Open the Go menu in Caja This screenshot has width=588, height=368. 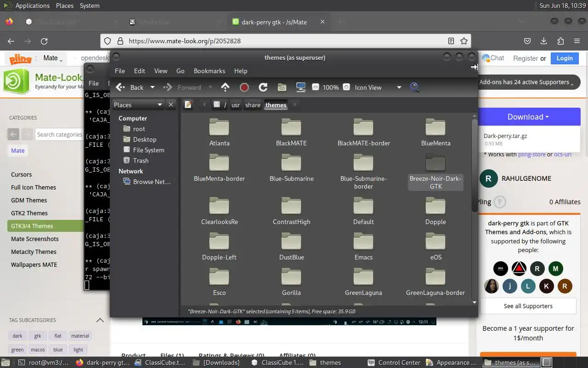click(181, 71)
